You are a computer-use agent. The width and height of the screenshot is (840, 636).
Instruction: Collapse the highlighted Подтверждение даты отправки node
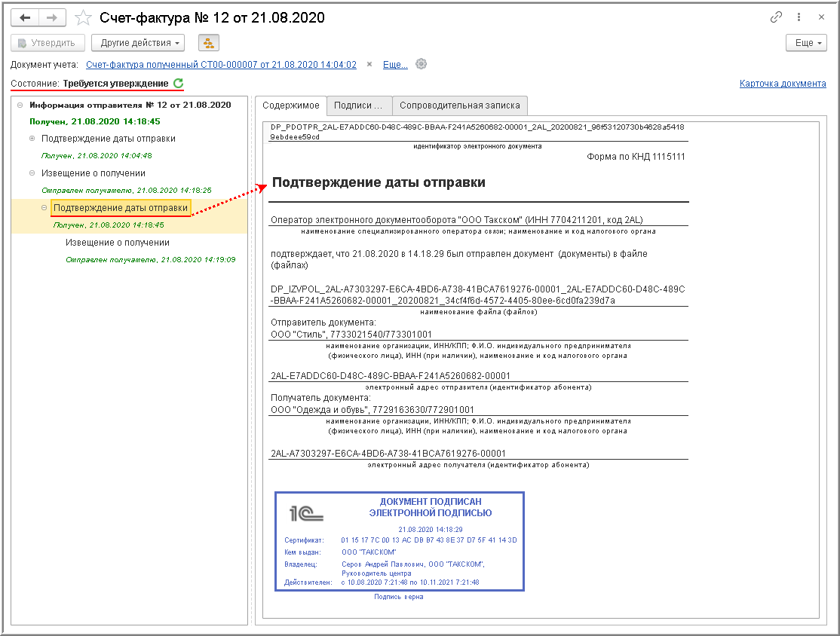click(44, 208)
